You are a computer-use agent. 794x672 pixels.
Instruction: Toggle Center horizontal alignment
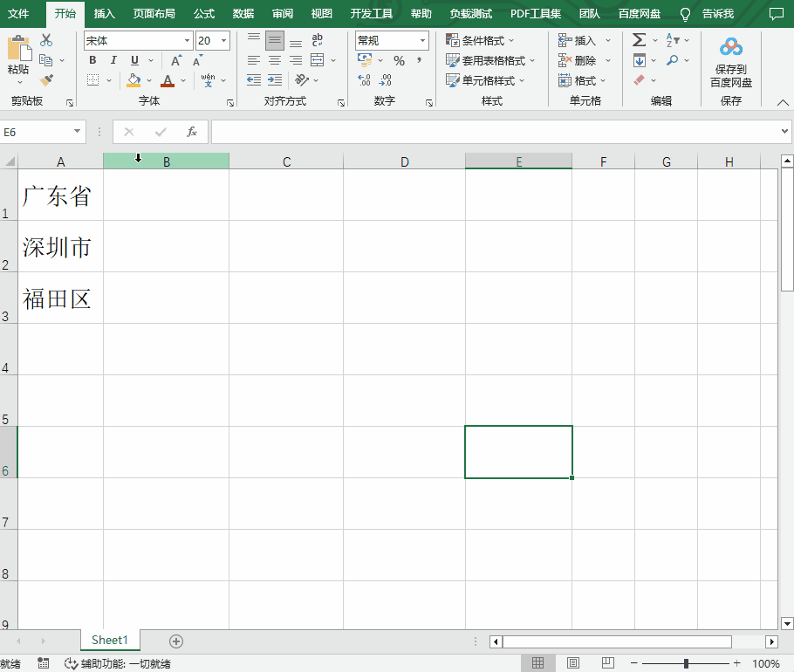click(x=275, y=60)
